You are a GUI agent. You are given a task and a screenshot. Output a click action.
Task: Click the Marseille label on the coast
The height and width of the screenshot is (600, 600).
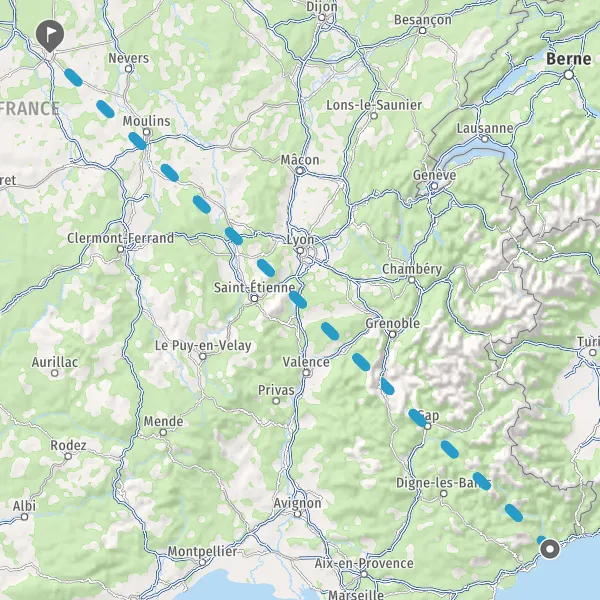tap(356, 594)
